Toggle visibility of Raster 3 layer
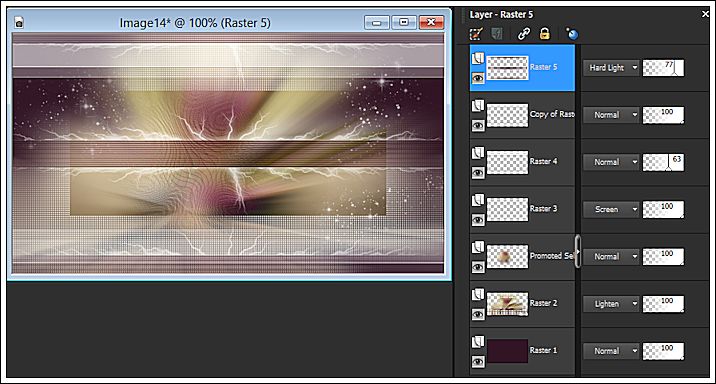 pos(478,220)
